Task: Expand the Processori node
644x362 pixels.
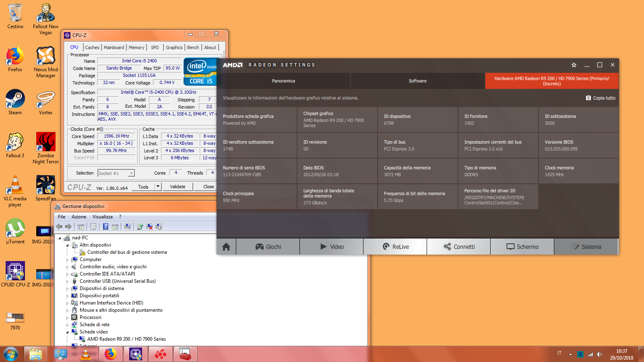Action: pos(68,318)
